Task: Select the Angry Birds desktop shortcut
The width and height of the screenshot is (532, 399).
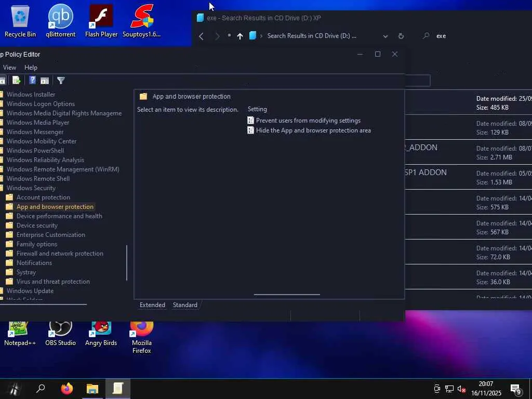Action: tap(101, 334)
